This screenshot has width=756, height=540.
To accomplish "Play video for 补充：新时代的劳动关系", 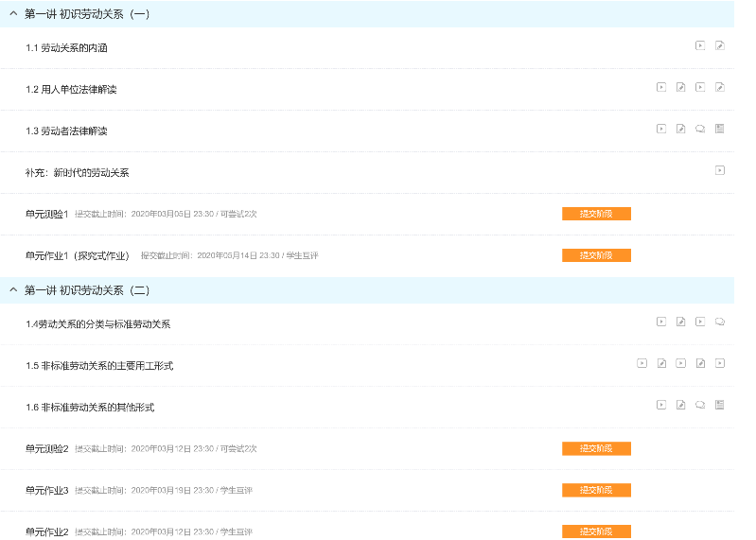I will tap(720, 170).
